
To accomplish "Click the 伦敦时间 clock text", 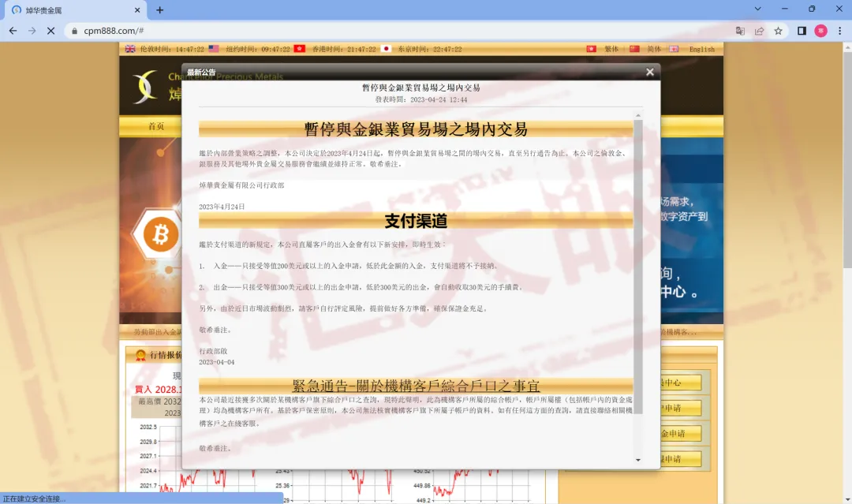I will point(172,49).
